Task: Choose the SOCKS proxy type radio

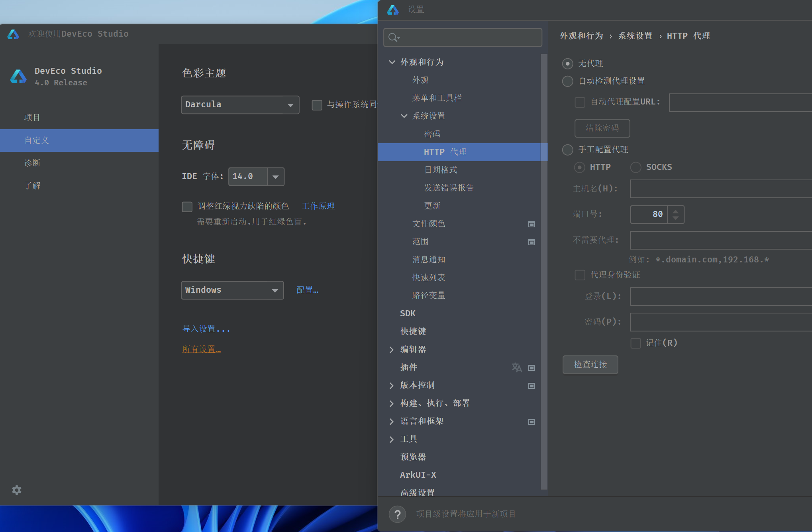Action: click(636, 167)
